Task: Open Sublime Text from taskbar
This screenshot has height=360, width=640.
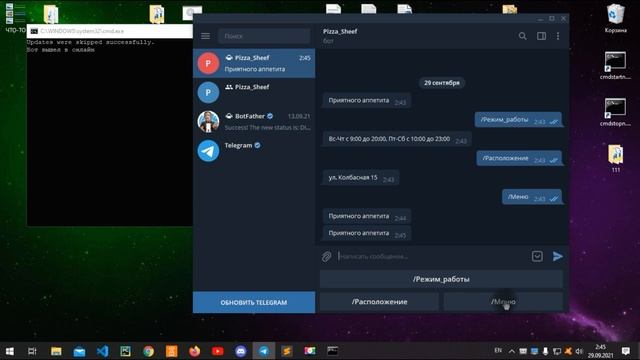Action: (x=287, y=351)
